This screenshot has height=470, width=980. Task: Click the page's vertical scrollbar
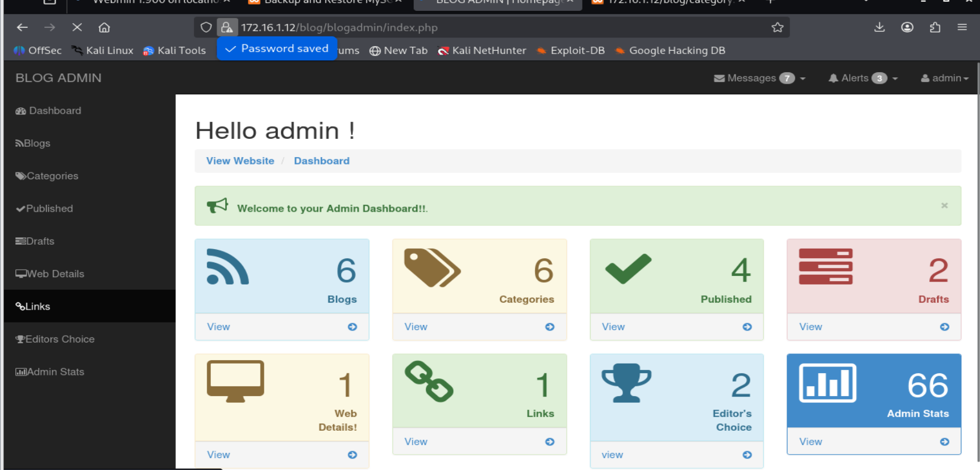pos(977,262)
